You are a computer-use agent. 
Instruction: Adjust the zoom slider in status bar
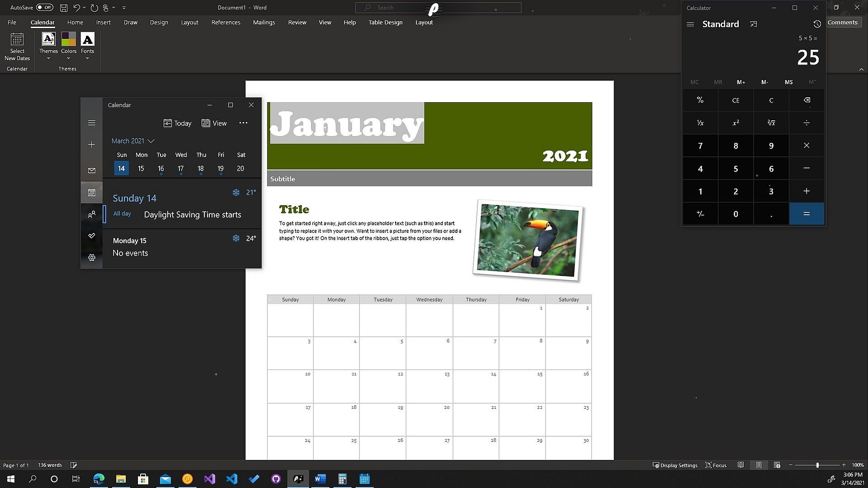coord(817,465)
